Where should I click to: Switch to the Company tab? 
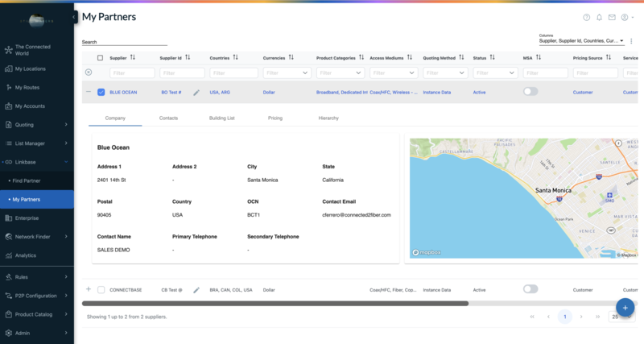(x=115, y=118)
